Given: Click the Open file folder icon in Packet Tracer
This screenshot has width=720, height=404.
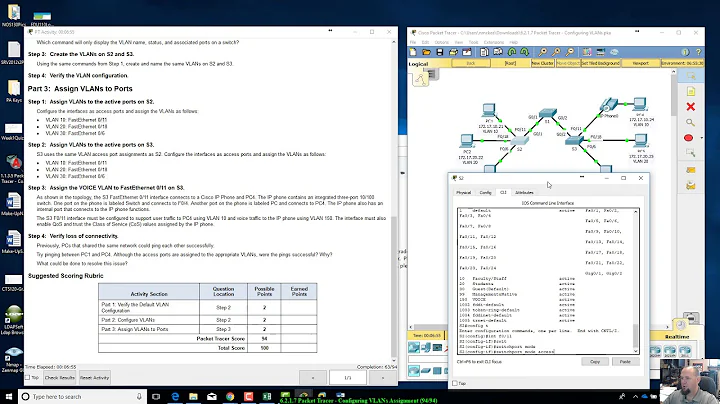Looking at the screenshot, I should point(427,52).
